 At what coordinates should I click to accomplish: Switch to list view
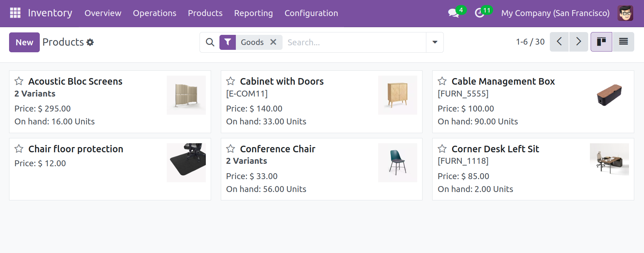(624, 41)
